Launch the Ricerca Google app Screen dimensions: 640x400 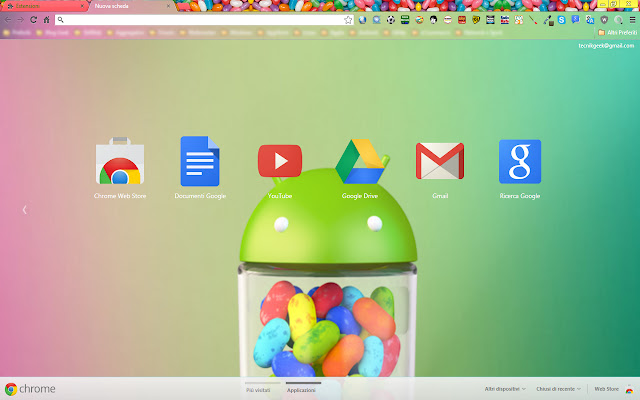tap(520, 162)
